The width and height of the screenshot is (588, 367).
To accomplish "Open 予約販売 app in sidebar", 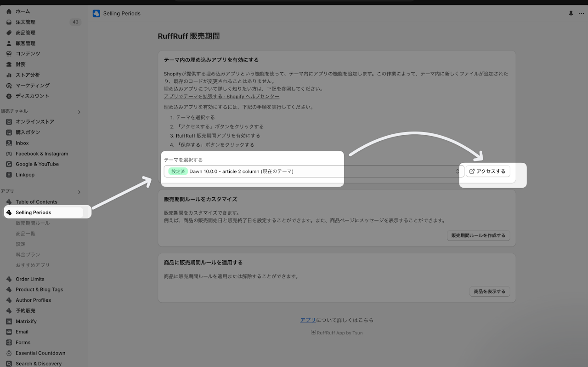I will click(x=25, y=311).
